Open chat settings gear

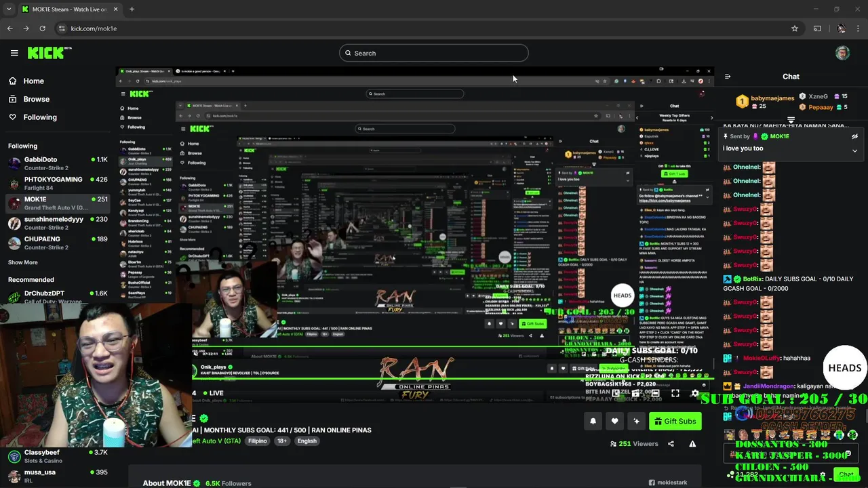[823, 474]
